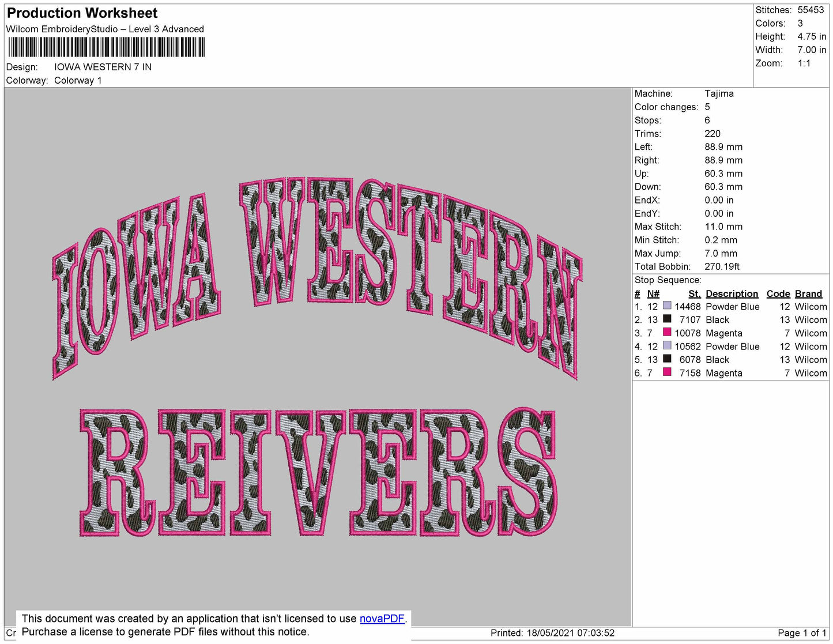This screenshot has width=833, height=644.
Task: Select the Total Bobbin value "270.19ft"
Action: (722, 266)
